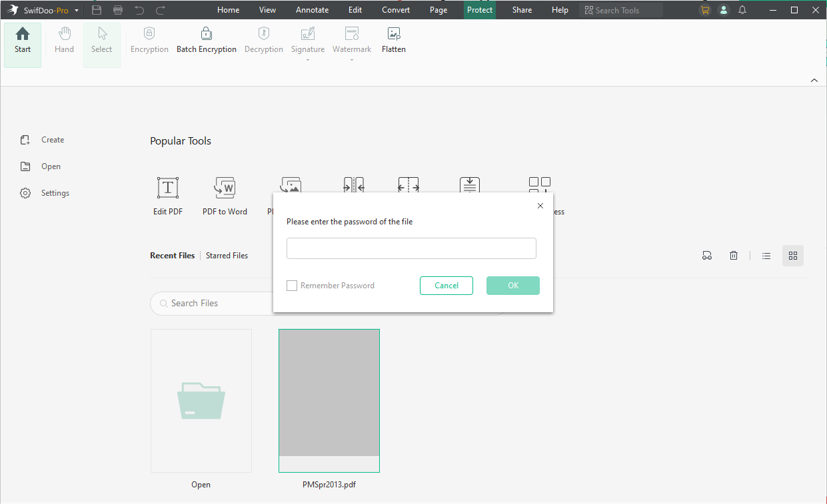Open the notifications bell icon
Image resolution: width=827 pixels, height=504 pixels.
point(742,10)
